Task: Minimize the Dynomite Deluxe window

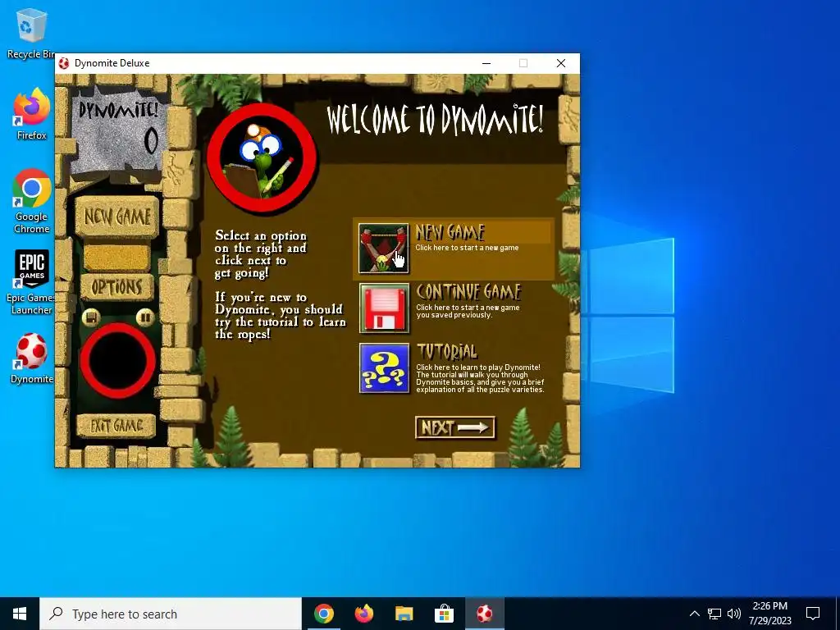Action: point(486,63)
